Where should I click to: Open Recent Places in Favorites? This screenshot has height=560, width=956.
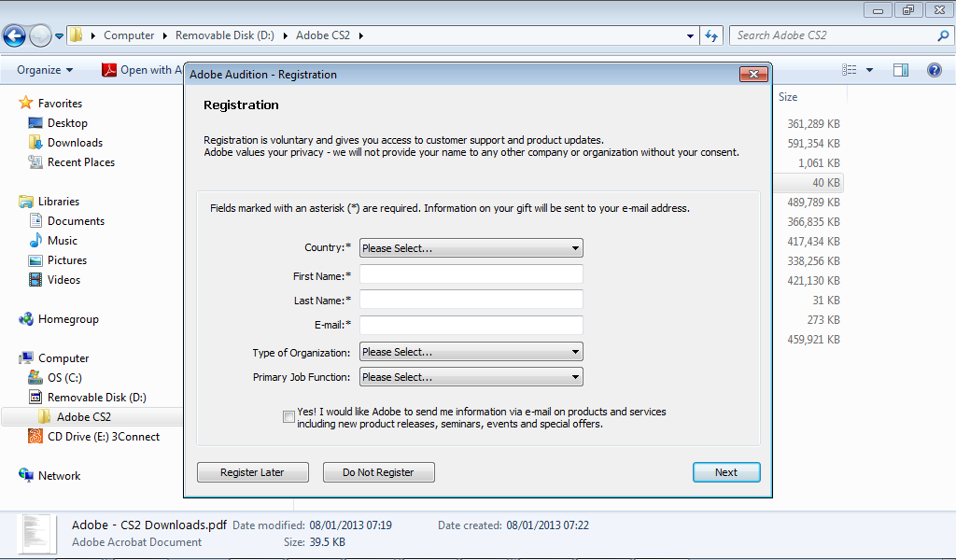[80, 162]
